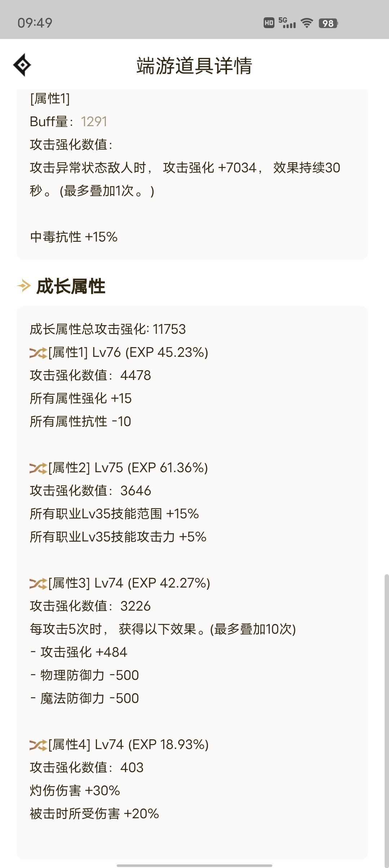Click the 成长属性 section heading
389x868 pixels.
coord(71,287)
